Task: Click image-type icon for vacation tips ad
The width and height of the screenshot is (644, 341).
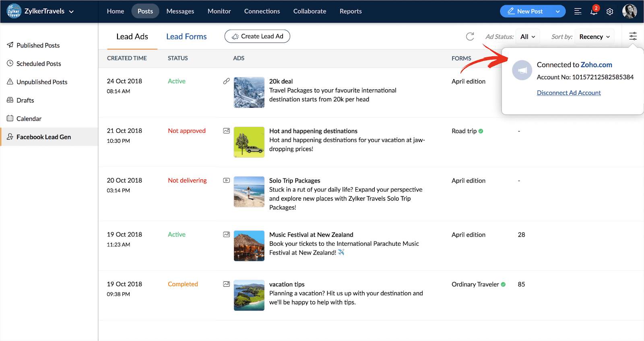Action: (227, 284)
